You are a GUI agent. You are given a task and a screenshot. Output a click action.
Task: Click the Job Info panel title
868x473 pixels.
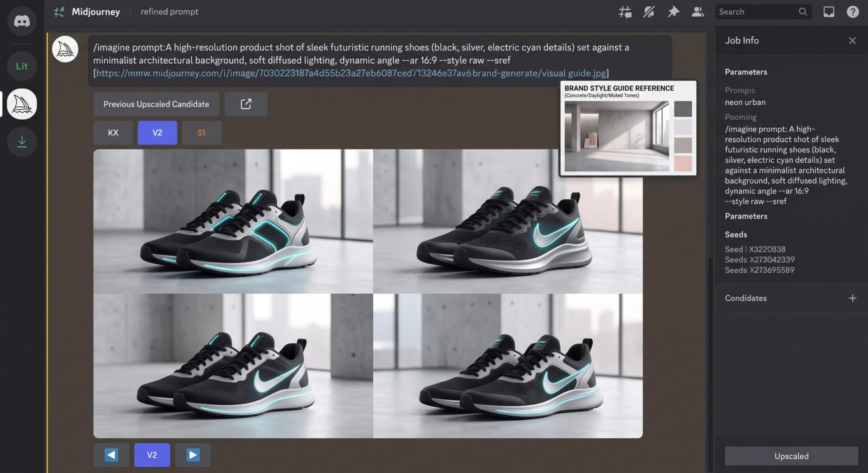coord(741,40)
